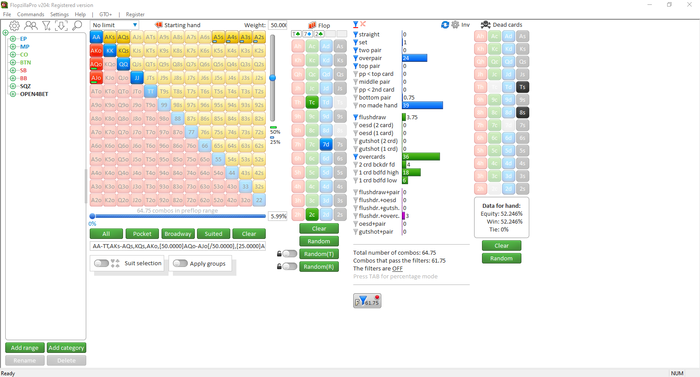
Task: Toggle the filter funnel beside gutshot+pair
Action: click(355, 232)
